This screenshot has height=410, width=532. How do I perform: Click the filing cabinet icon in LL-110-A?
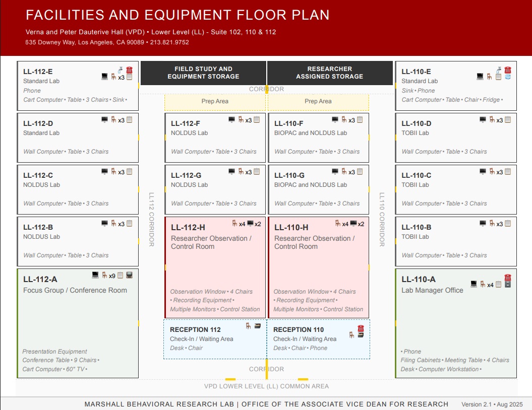click(x=508, y=285)
